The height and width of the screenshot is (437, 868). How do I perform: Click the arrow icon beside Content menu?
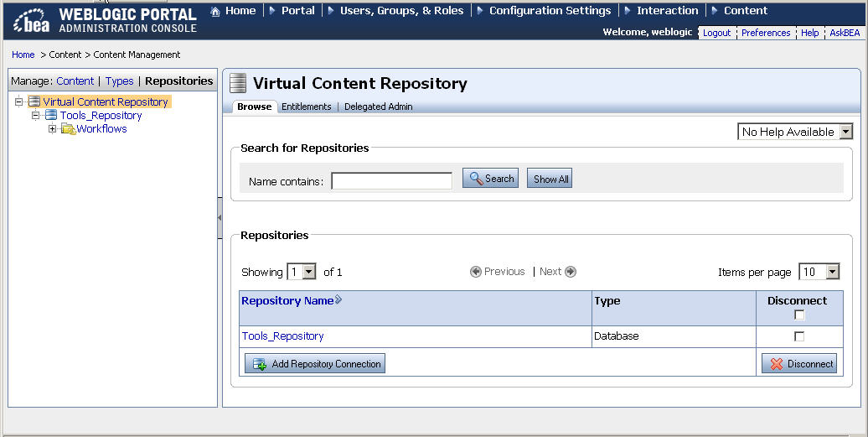(x=715, y=11)
